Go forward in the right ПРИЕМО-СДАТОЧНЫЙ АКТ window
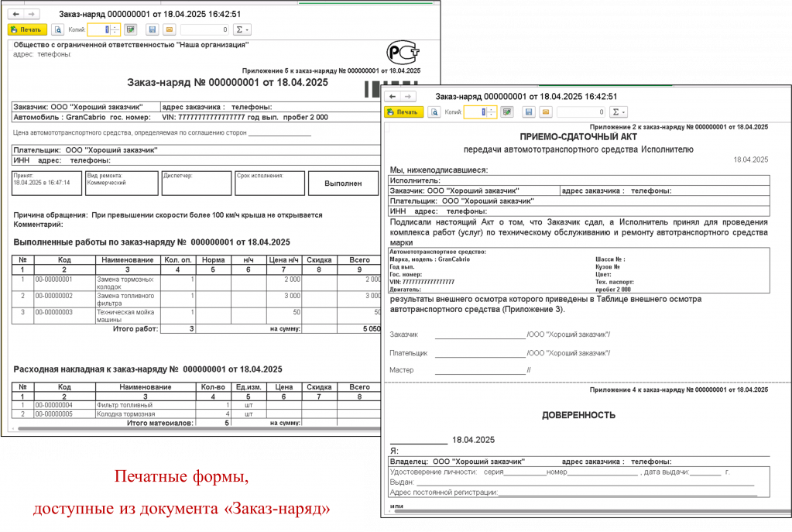This screenshot has width=792, height=532. [408, 97]
